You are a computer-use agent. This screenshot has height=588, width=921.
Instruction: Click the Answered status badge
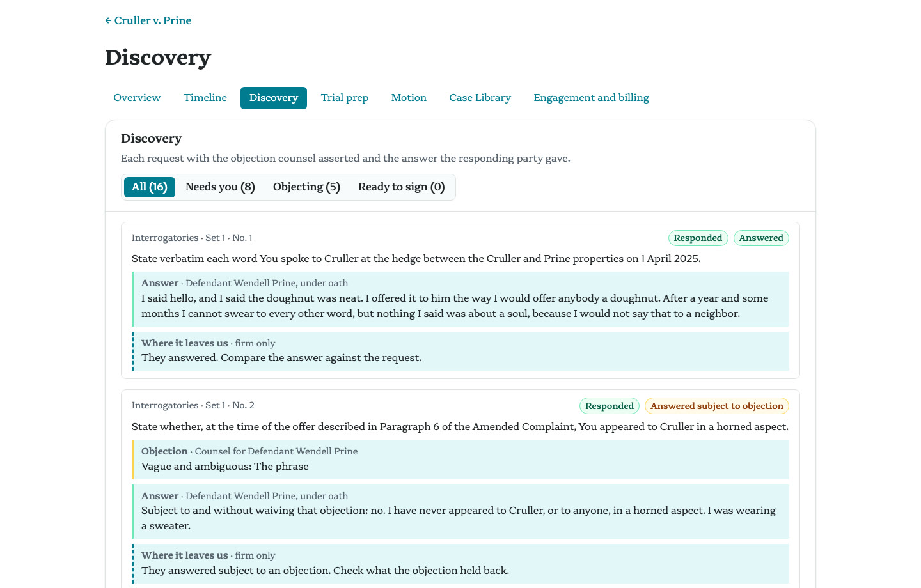tap(761, 238)
